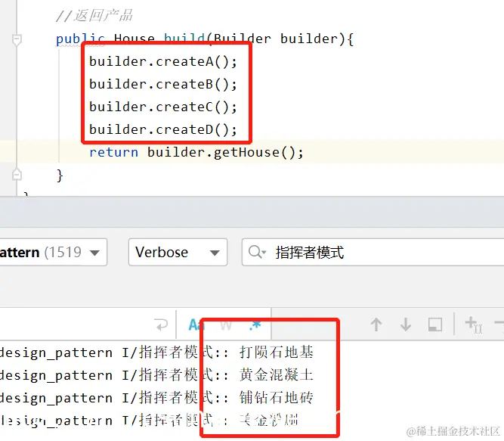Click the comment line //返回产品

[94, 15]
